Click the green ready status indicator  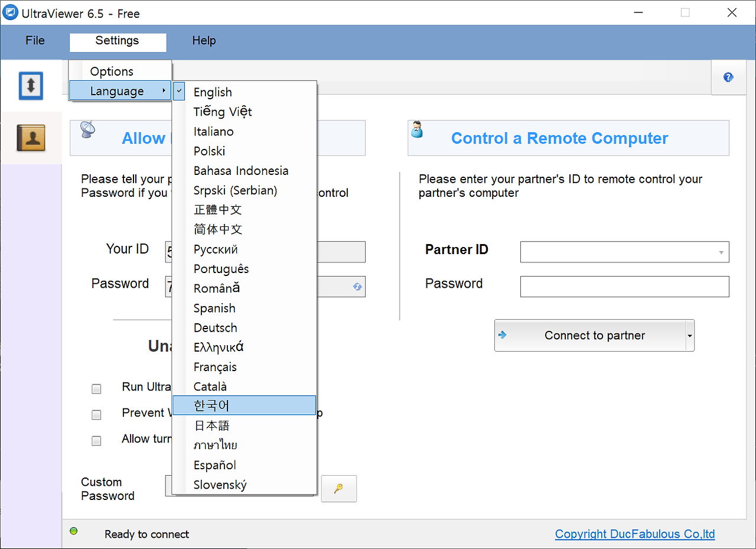pos(74,531)
